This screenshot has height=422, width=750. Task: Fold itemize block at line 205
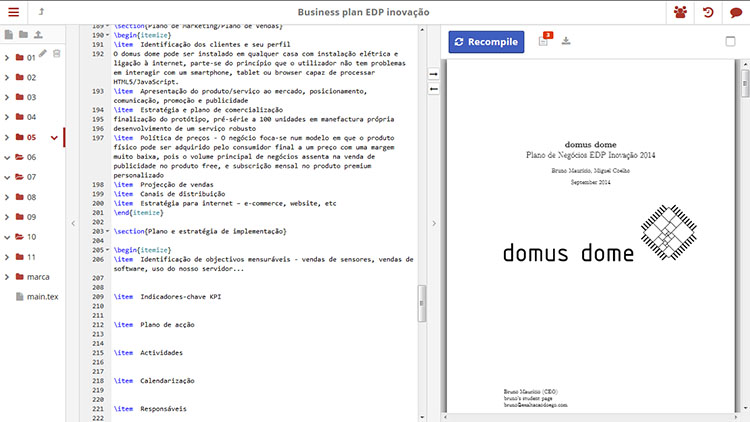tap(108, 250)
